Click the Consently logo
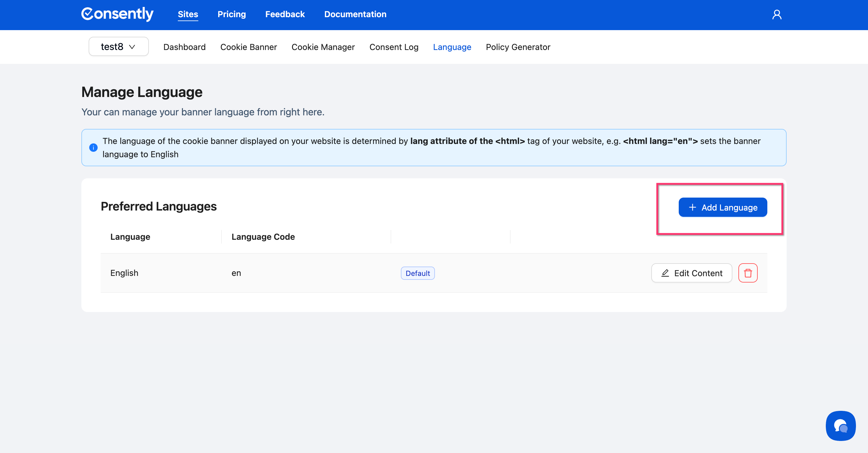This screenshot has width=868, height=453. click(117, 14)
